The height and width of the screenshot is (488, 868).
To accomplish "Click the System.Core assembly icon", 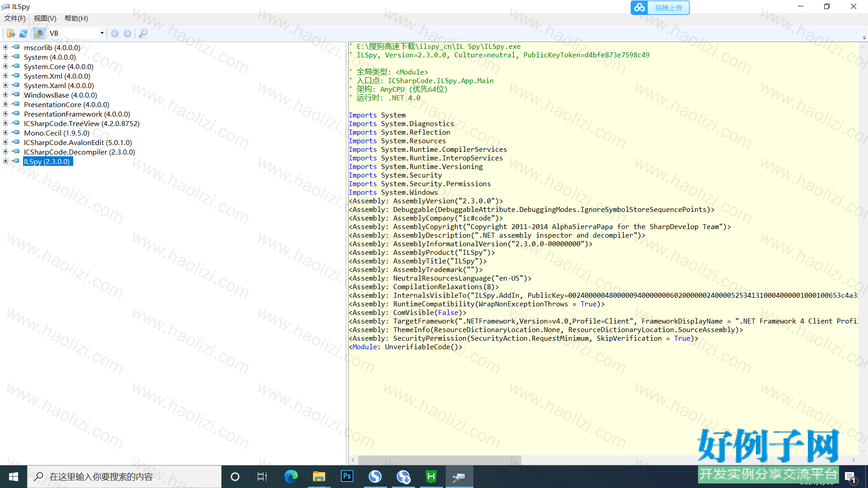I will (x=16, y=66).
